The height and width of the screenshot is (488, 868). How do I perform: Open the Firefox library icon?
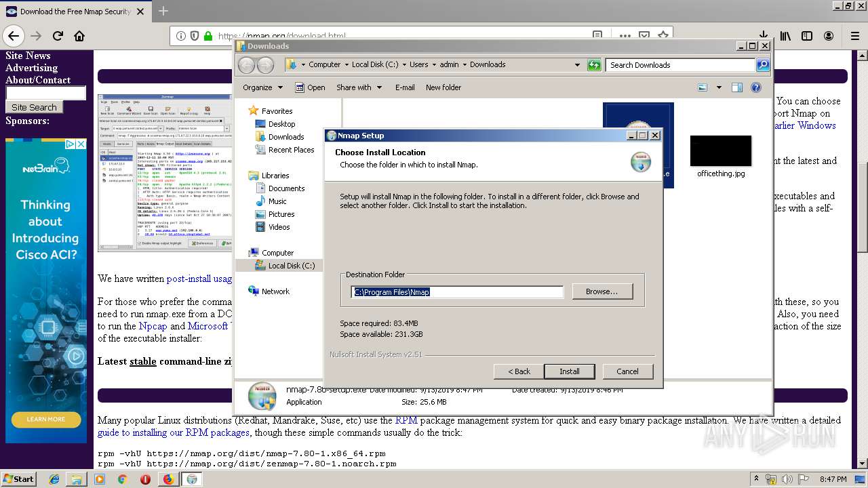click(x=785, y=36)
